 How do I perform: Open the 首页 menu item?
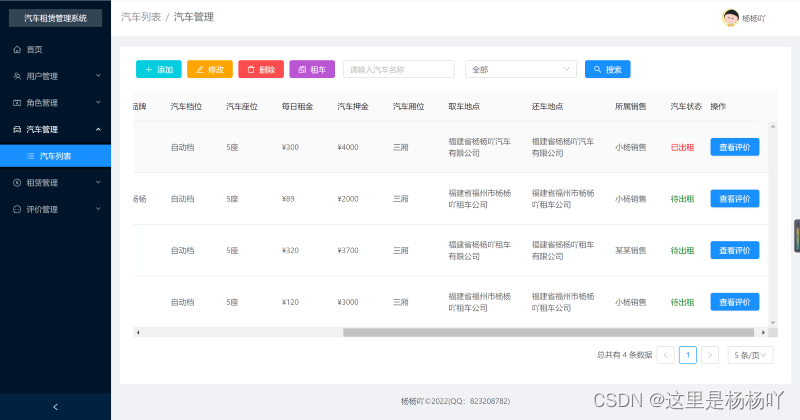[x=55, y=50]
